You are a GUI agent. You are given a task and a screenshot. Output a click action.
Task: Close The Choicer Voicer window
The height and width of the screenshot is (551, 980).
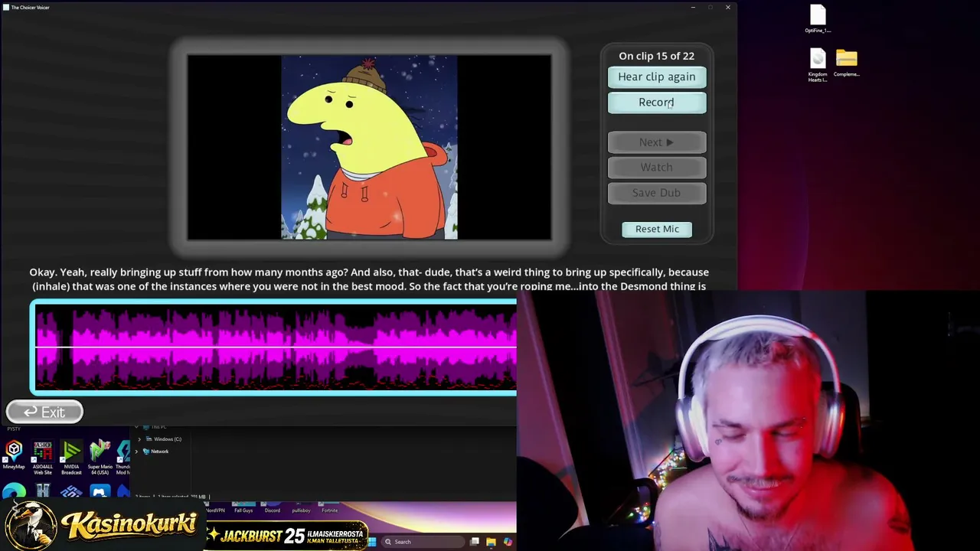point(727,7)
